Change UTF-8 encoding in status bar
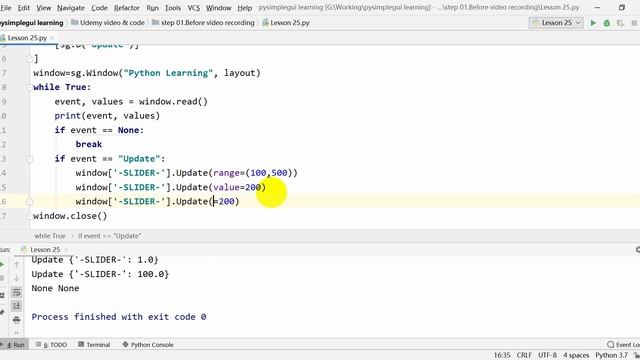 (x=547, y=355)
